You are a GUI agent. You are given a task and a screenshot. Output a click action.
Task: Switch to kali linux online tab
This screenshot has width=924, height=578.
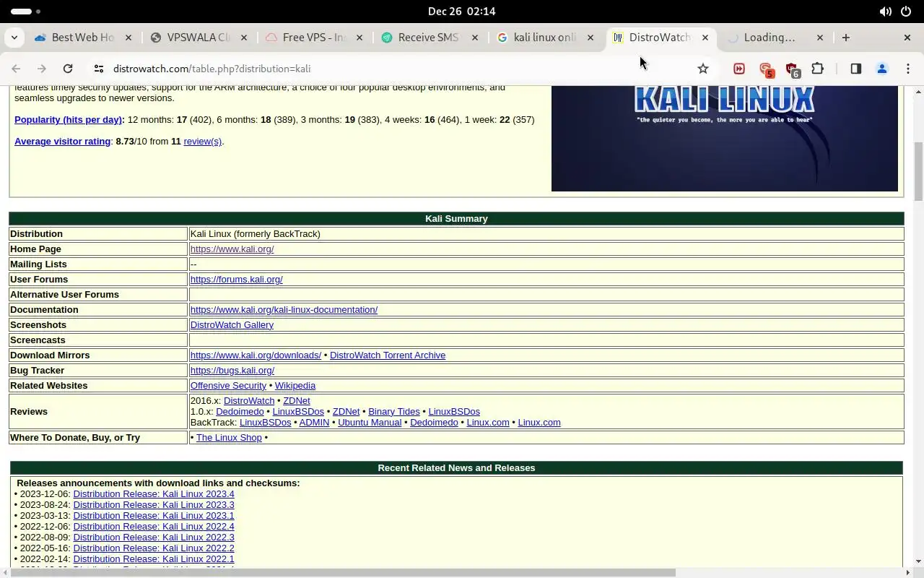click(x=545, y=38)
